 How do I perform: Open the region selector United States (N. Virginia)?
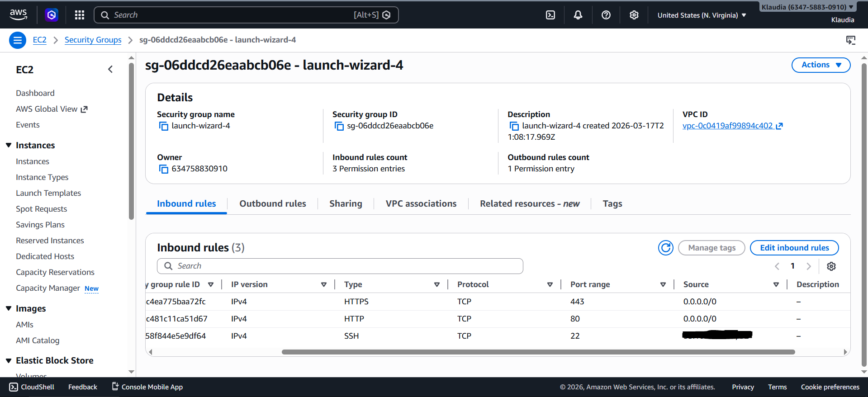click(702, 15)
